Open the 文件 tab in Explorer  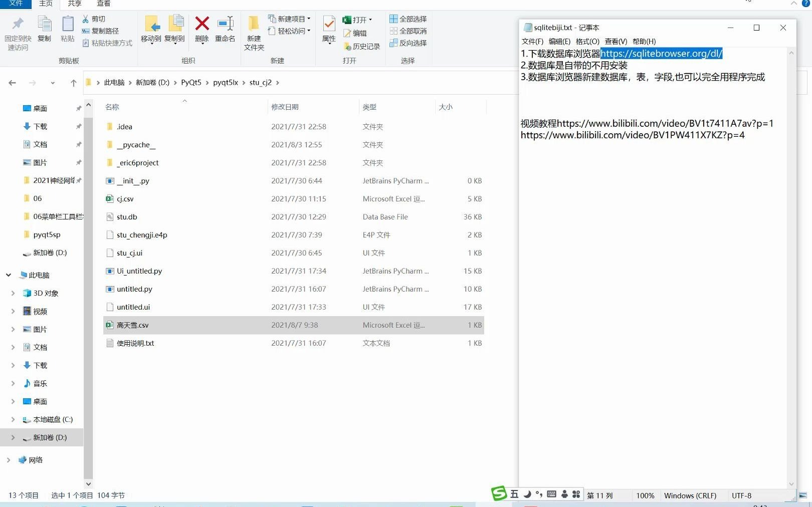coord(16,4)
